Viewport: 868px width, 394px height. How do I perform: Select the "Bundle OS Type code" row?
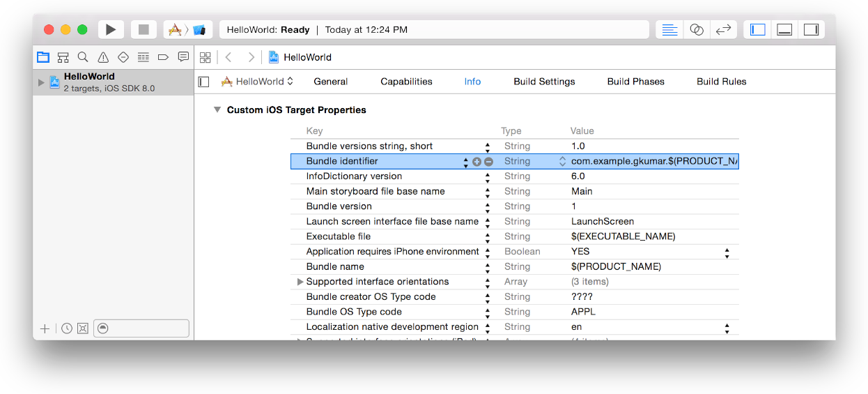point(515,312)
